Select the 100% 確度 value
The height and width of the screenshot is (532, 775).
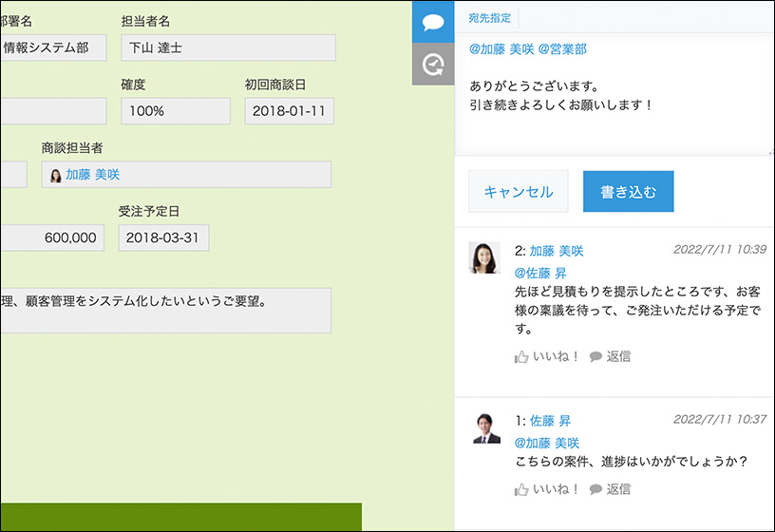click(x=176, y=111)
